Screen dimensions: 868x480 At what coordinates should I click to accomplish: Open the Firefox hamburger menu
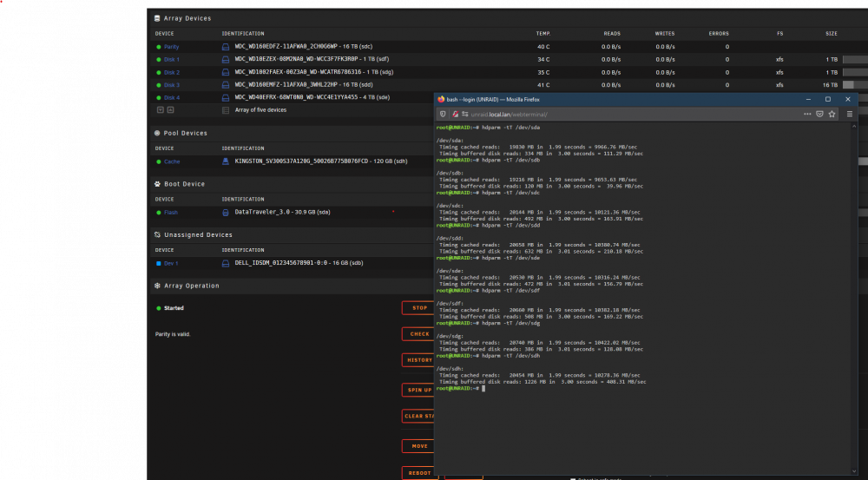coord(850,114)
